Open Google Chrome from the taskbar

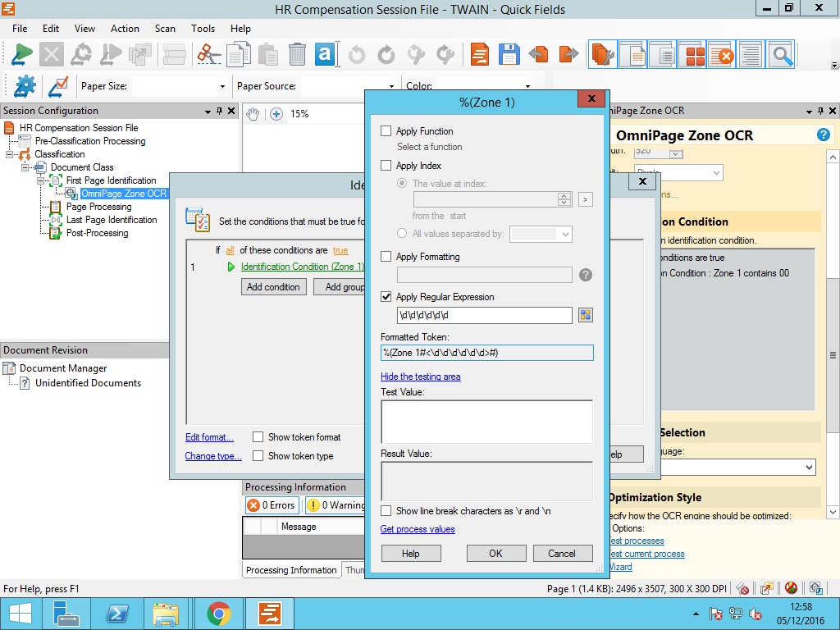coord(218,614)
